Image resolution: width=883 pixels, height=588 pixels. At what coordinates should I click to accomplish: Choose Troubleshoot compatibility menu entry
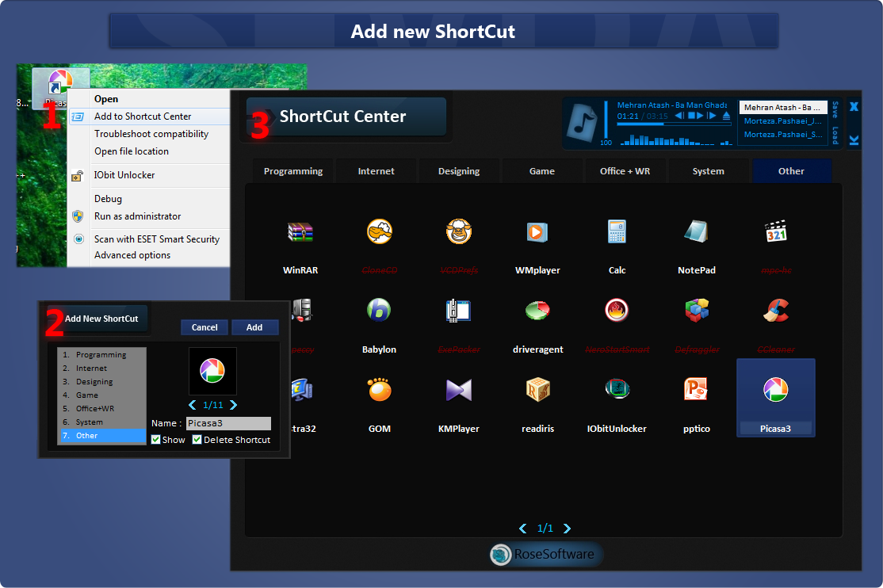[149, 134]
